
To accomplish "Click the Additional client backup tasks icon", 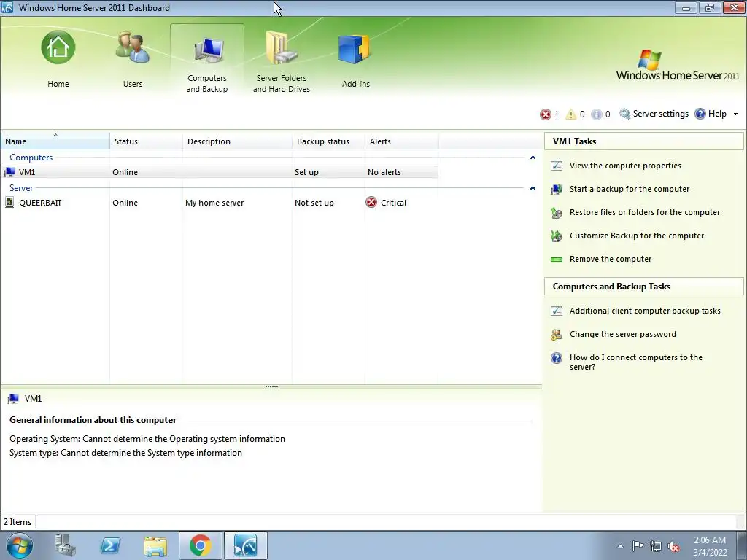I will pyautogui.click(x=557, y=311).
